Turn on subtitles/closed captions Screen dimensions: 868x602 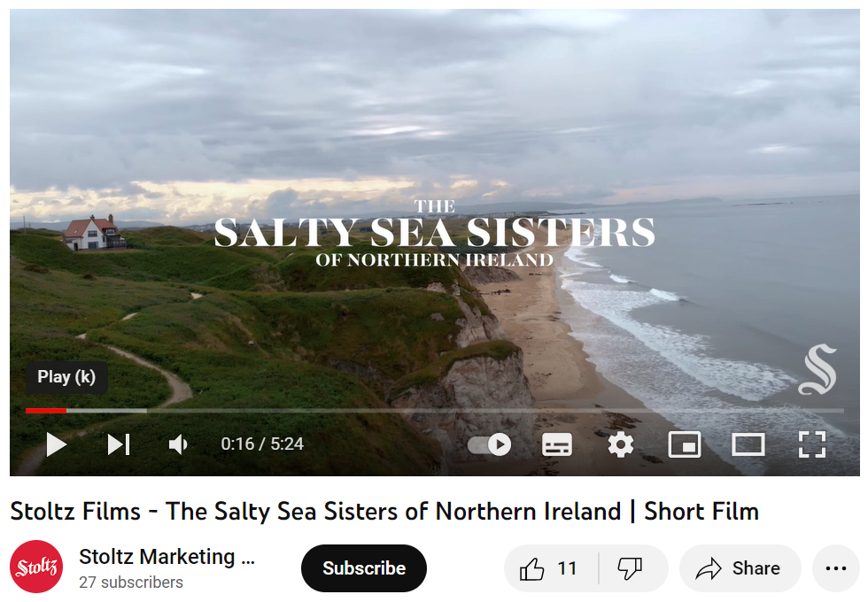(x=557, y=444)
